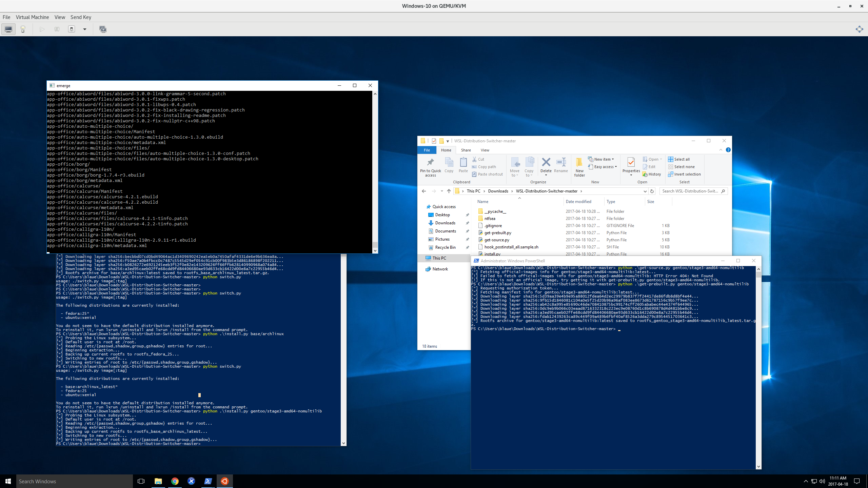Select Documents in Quick access pane
The image size is (868, 488).
[446, 231]
